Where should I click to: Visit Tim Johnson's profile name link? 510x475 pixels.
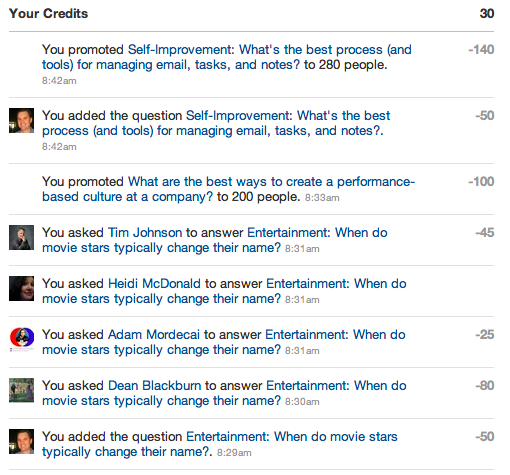145,232
